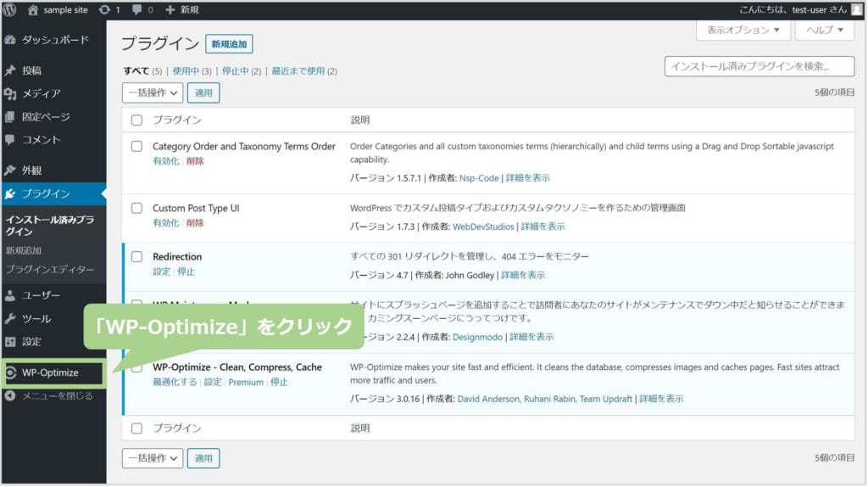Expand the ヘルプ help panel
The width and height of the screenshot is (868, 487).
pyautogui.click(x=825, y=30)
